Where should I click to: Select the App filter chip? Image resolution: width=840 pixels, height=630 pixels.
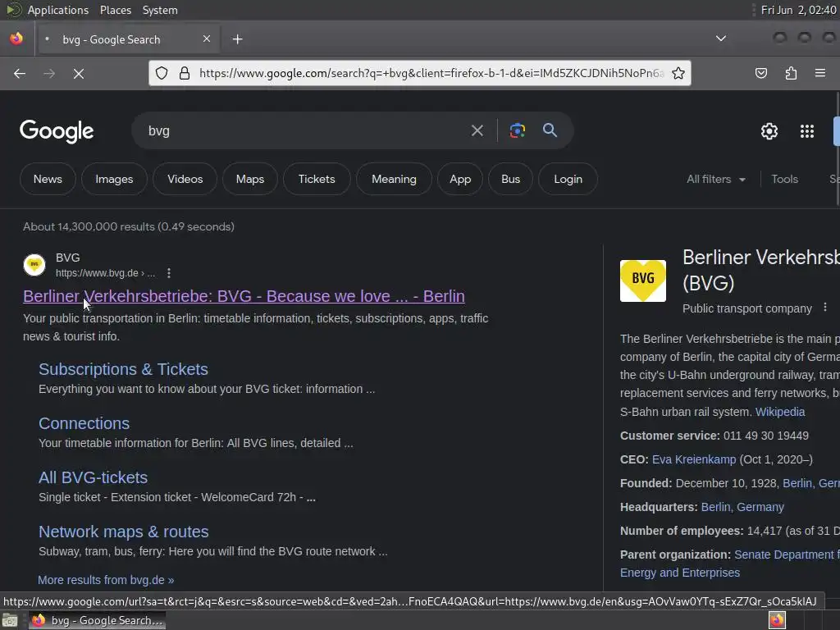(x=460, y=179)
